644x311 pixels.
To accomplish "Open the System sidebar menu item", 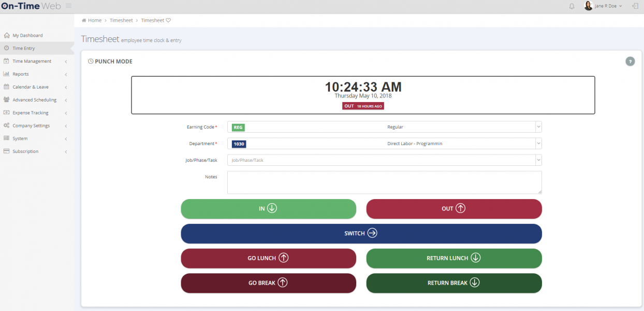I will [37, 138].
